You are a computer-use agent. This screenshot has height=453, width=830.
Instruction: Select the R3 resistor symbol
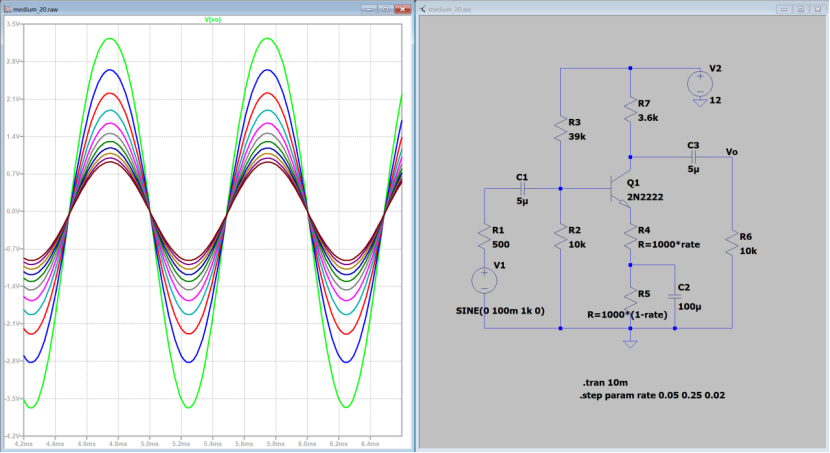561,130
